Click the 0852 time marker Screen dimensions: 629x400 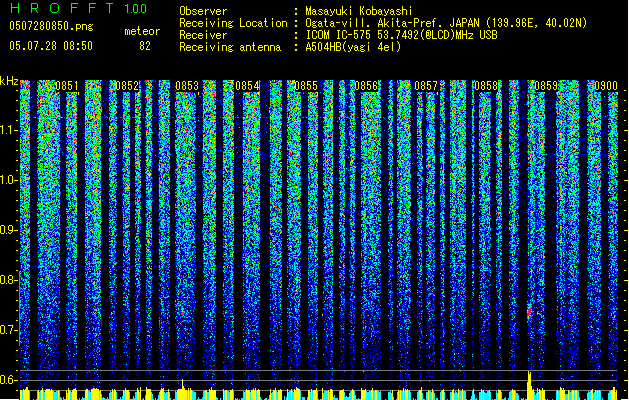click(127, 86)
